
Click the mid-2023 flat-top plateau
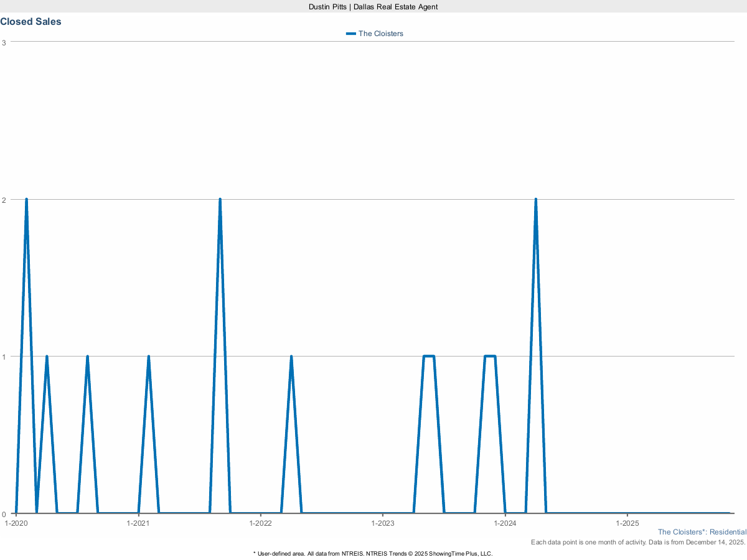(428, 357)
